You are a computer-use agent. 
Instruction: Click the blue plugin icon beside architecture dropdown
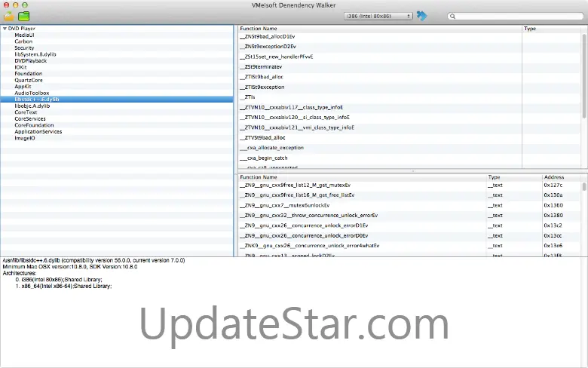(x=422, y=16)
